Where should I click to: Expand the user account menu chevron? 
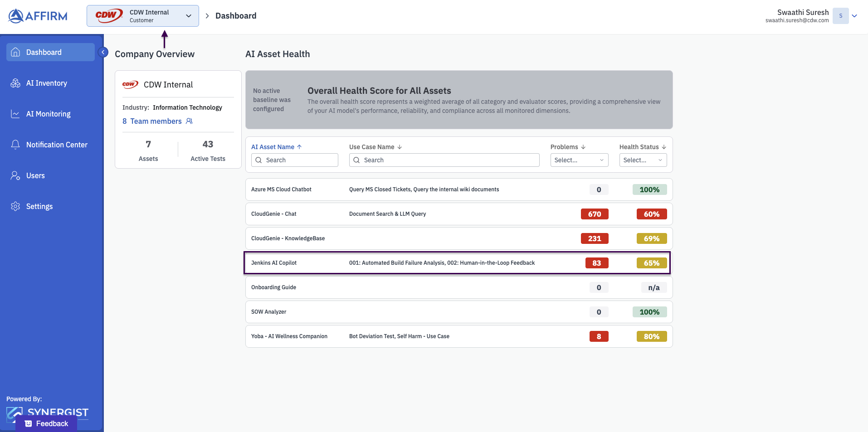(x=854, y=16)
